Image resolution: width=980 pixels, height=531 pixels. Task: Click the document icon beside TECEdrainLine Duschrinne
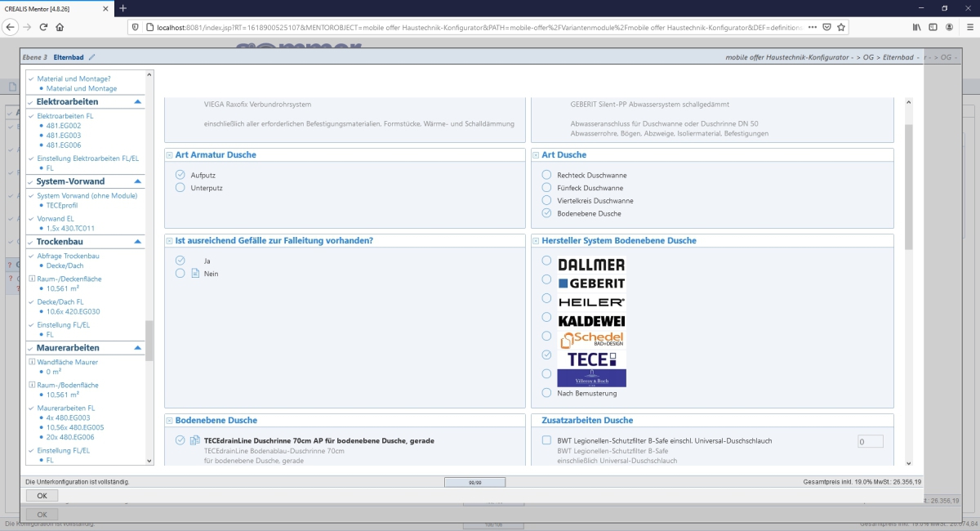195,440
